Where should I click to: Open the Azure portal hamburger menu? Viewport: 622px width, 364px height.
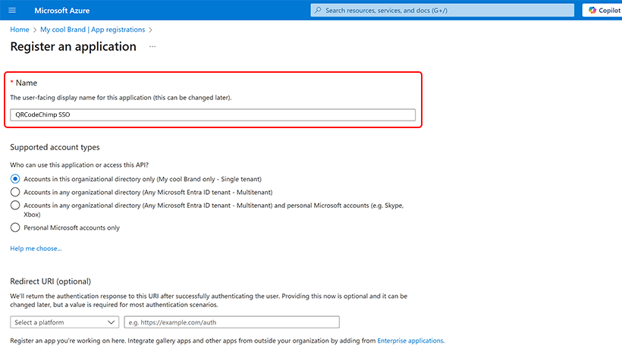pyautogui.click(x=12, y=11)
